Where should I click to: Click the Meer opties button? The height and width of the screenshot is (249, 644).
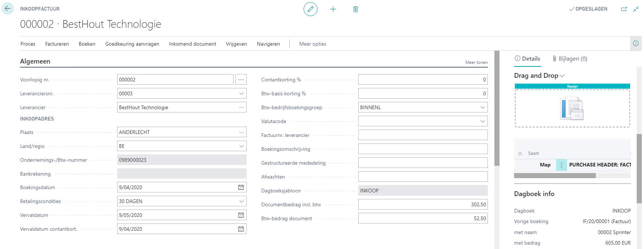[x=313, y=44]
